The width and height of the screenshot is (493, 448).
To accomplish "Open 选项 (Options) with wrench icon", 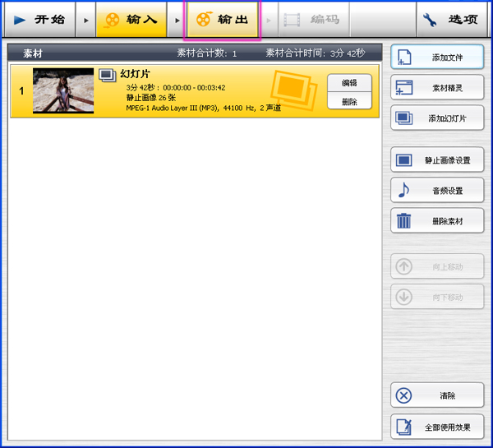I will tap(452, 20).
